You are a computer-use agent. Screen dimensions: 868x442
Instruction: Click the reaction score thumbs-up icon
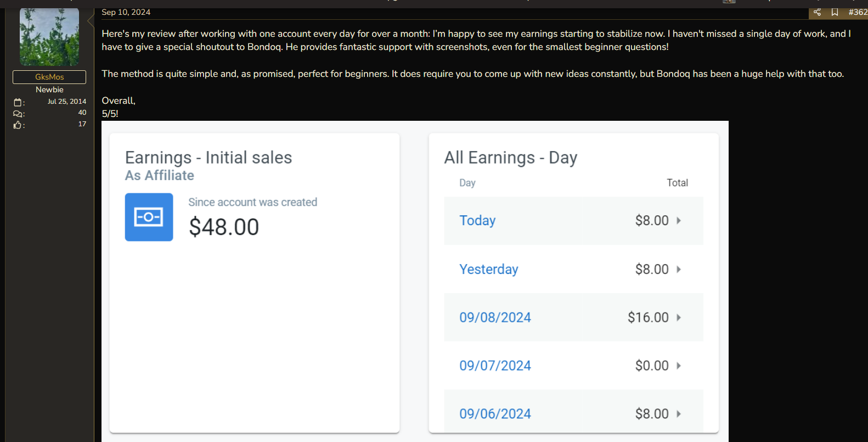[18, 125]
